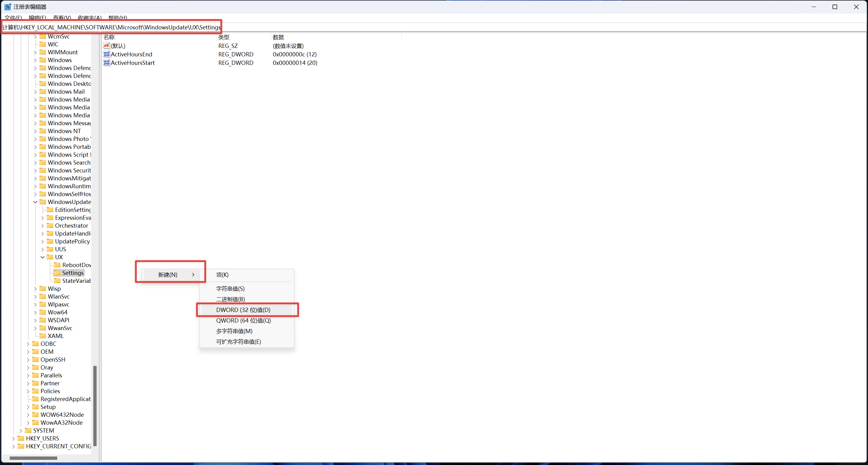
Task: Choose 项(K) to create new key
Action: (x=222, y=275)
